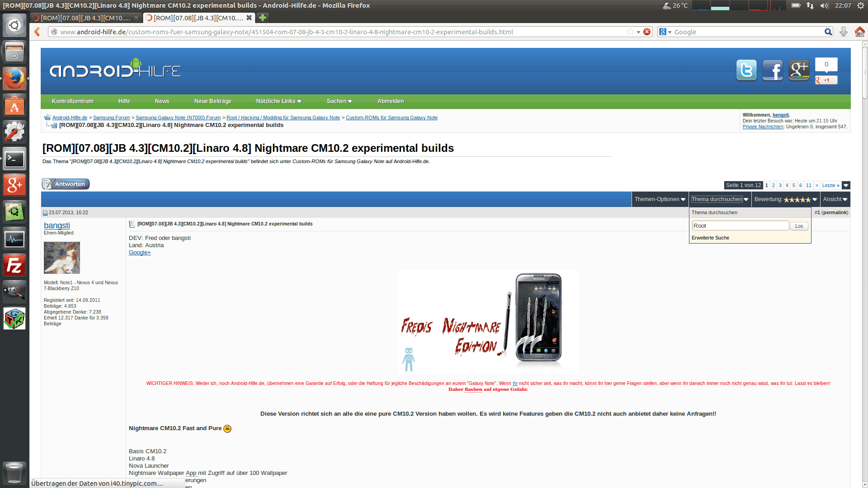Launch GIMP from the dock
This screenshot has width=868, height=488.
point(14,292)
